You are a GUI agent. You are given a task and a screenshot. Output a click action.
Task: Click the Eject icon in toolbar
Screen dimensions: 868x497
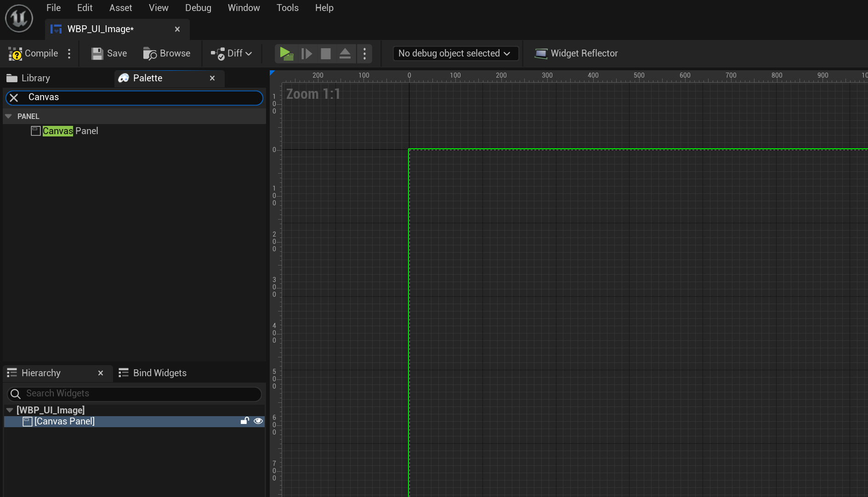(x=345, y=54)
